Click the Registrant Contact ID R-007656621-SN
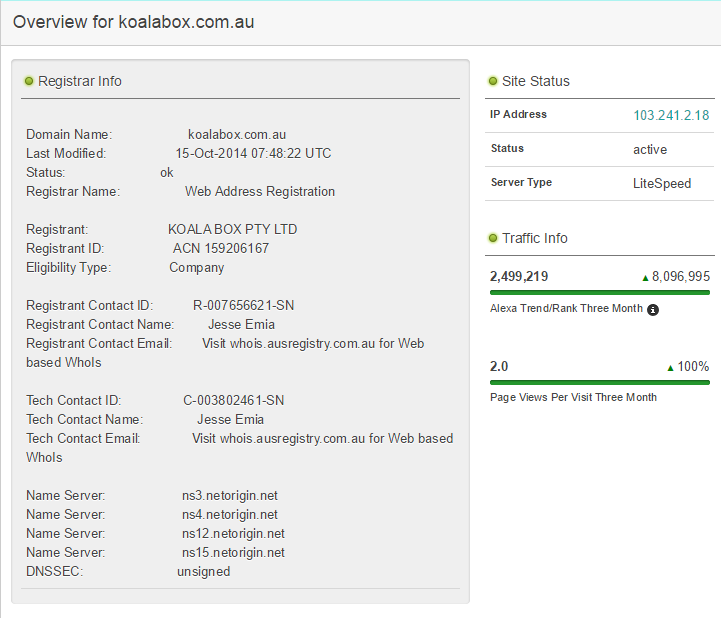The height and width of the screenshot is (618, 721). pos(243,306)
